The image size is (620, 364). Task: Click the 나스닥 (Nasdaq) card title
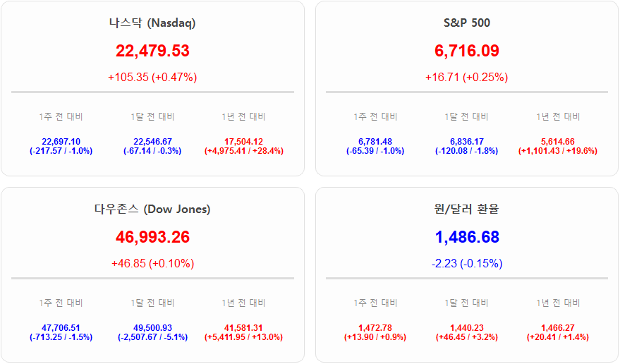click(x=152, y=23)
